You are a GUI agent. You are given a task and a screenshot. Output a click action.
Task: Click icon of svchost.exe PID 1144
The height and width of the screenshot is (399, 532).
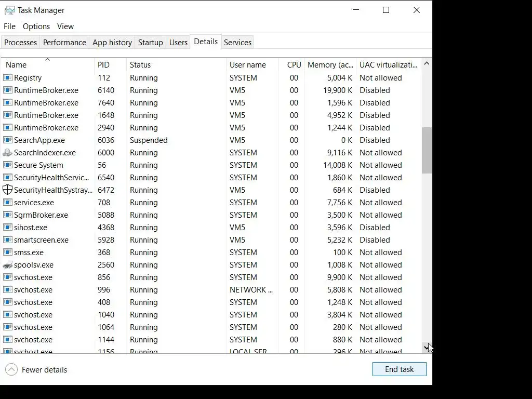click(8, 340)
